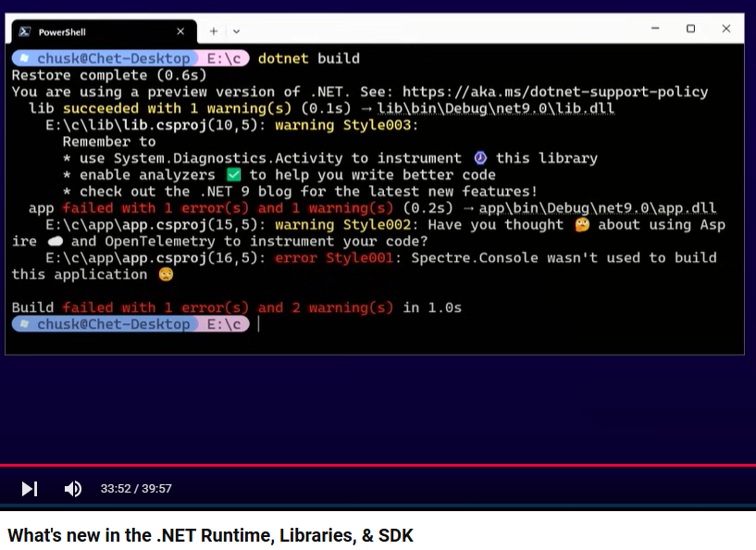Open a new terminal tab
The image size is (756, 550).
(x=214, y=31)
